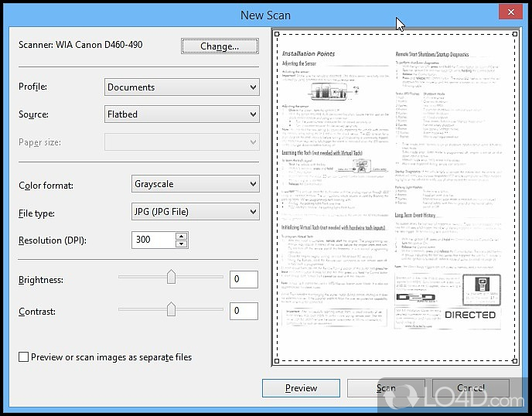Open the Profile dropdown showing Documents
This screenshot has width=532, height=416.
click(182, 87)
